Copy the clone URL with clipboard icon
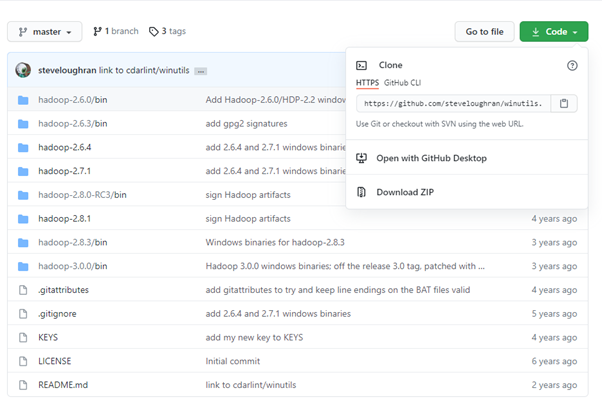 tap(564, 104)
